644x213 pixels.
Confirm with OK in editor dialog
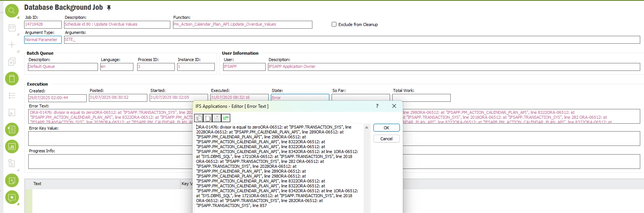pos(386,128)
